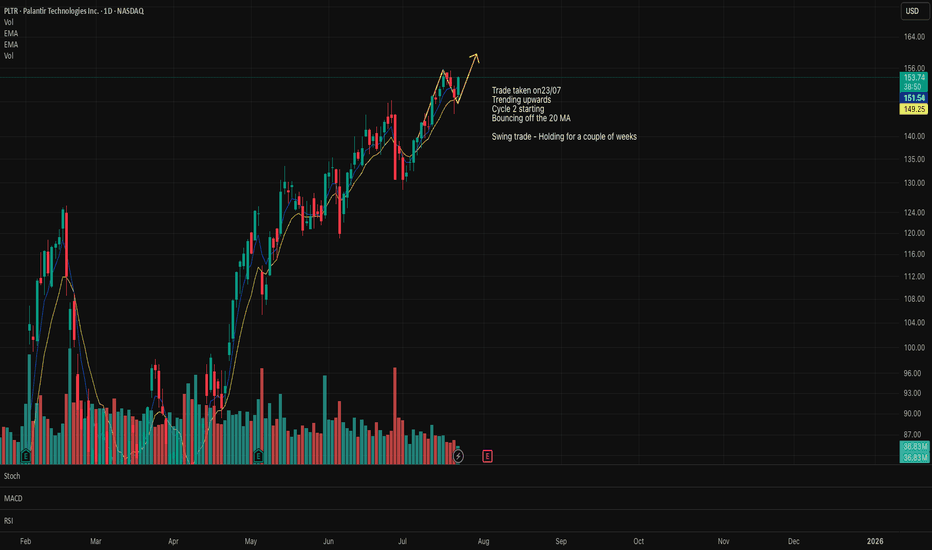932x550 pixels.
Task: Click the Jul label on time axis
Action: pos(402,542)
